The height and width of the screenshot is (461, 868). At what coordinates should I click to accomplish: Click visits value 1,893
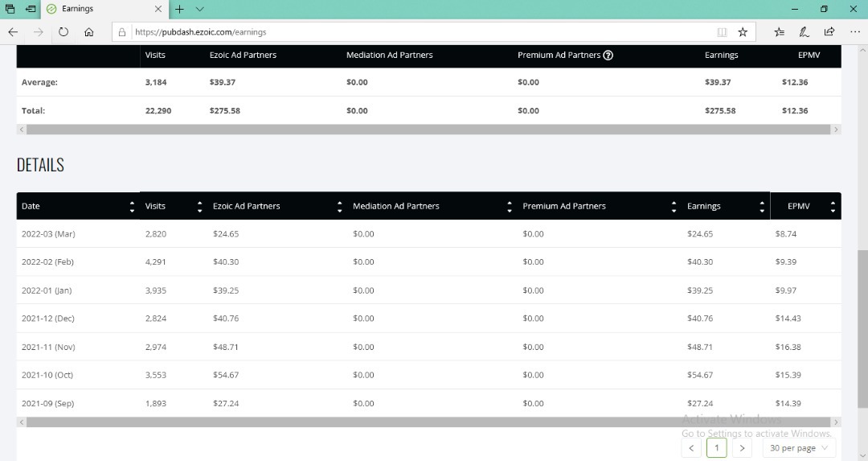tap(156, 403)
